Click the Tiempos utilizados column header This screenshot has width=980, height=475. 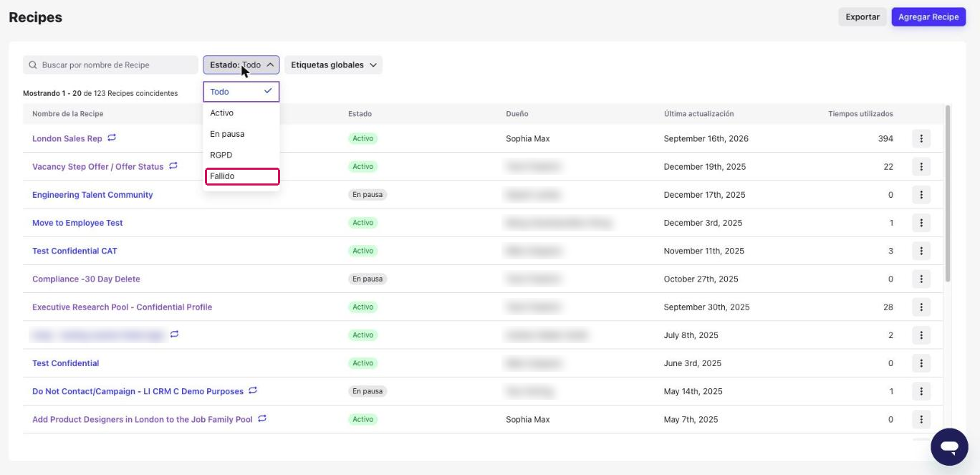point(860,114)
